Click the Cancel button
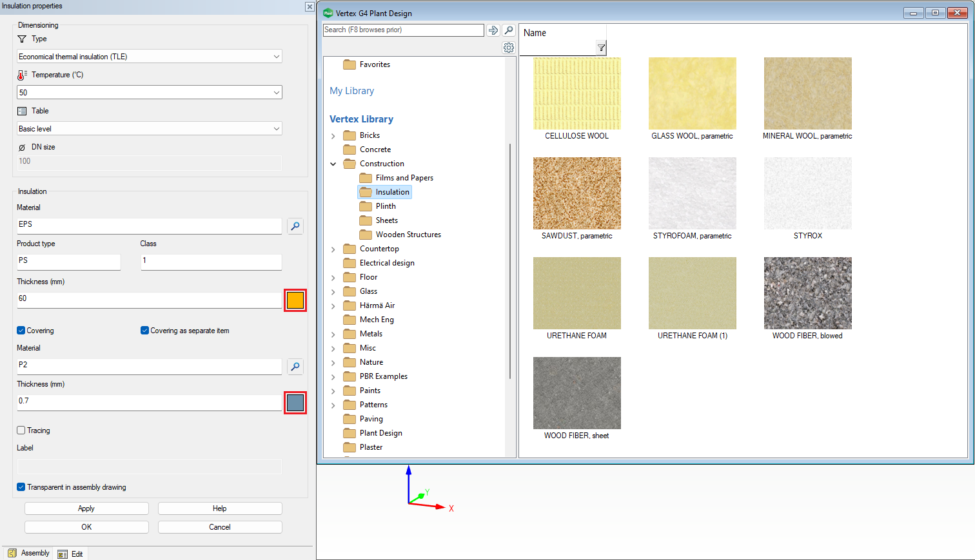Viewport: 975px width, 560px height. click(220, 527)
